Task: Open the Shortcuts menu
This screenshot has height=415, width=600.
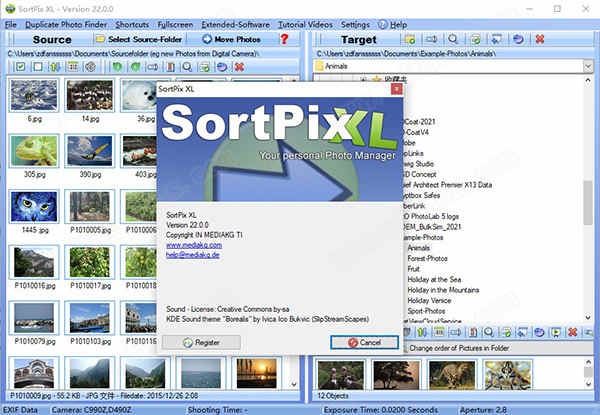Action: tap(132, 24)
